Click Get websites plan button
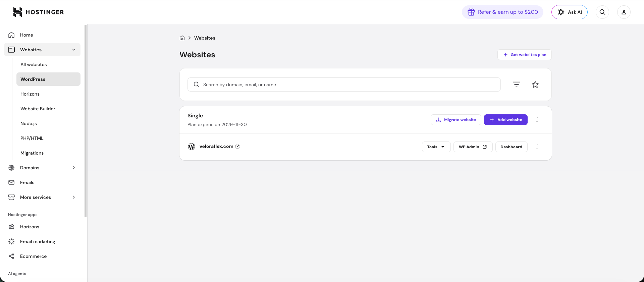Screen dimensions: 644x282 tap(525, 55)
